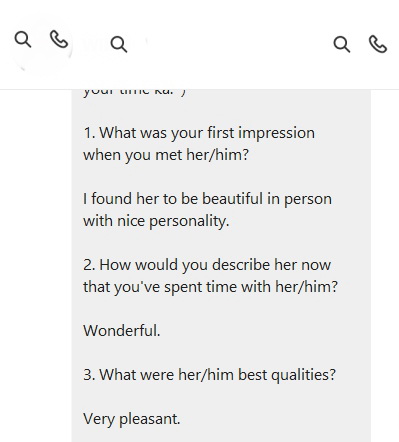Click the blurred contact name in the header
This screenshot has height=442, width=399.
coord(95,44)
